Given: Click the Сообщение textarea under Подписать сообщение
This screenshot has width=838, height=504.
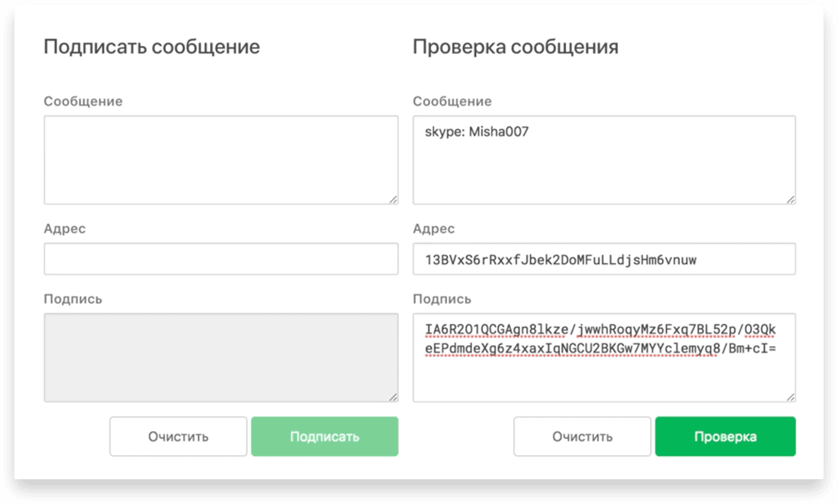Looking at the screenshot, I should point(221,160).
